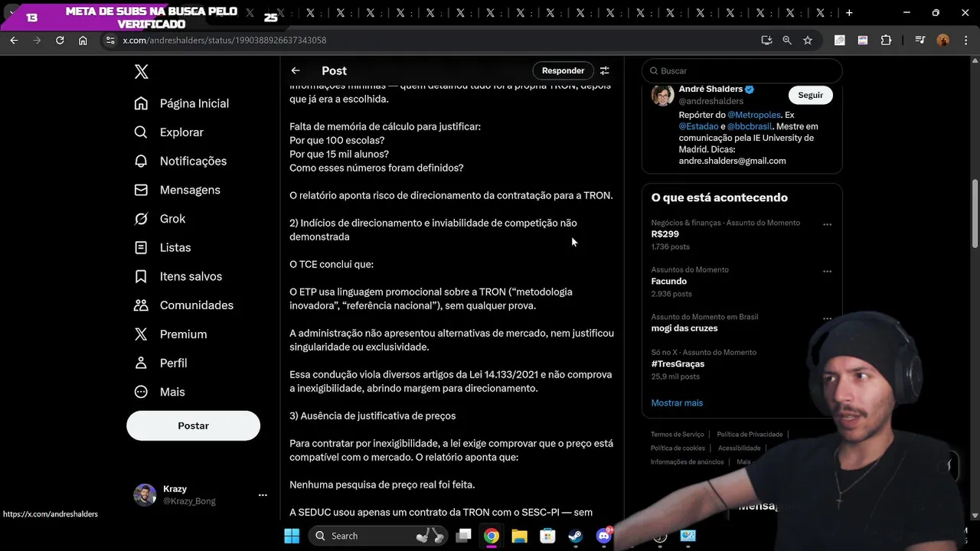Open more options for mogi das cruzes
Screen dimensions: 980x551
coord(827,318)
